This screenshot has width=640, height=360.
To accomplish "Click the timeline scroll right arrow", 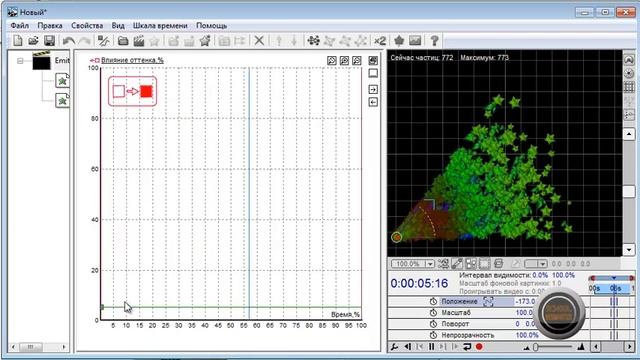I will coord(629,347).
